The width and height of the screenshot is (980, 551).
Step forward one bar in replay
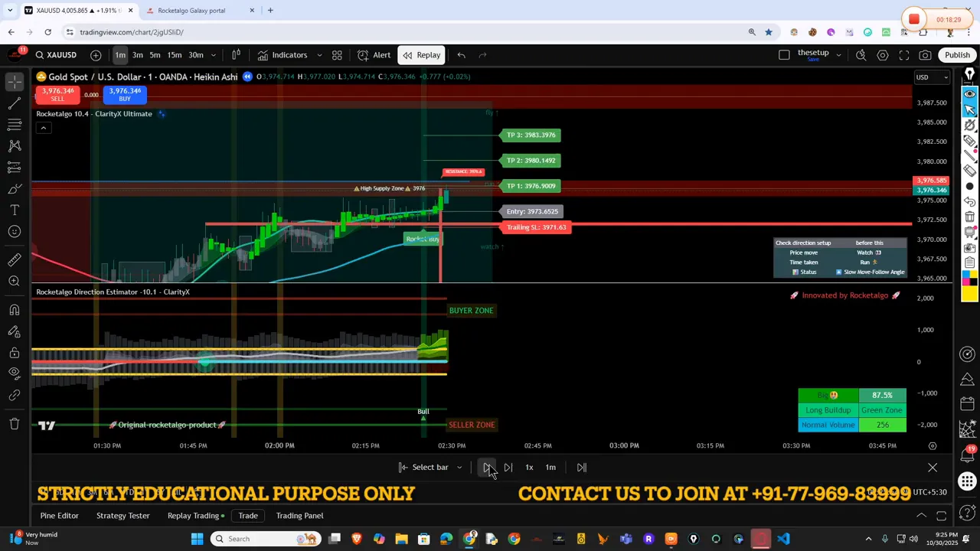[x=508, y=468]
